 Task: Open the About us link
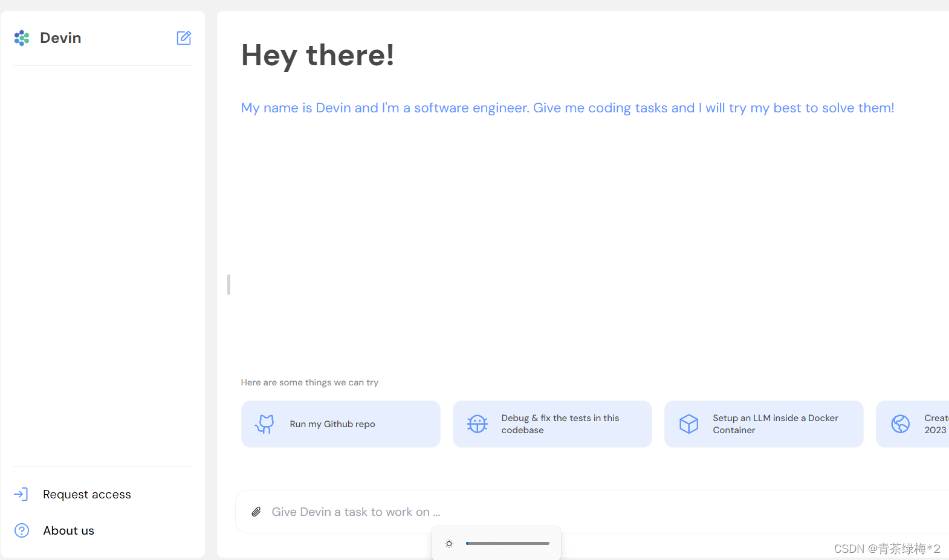pos(69,530)
